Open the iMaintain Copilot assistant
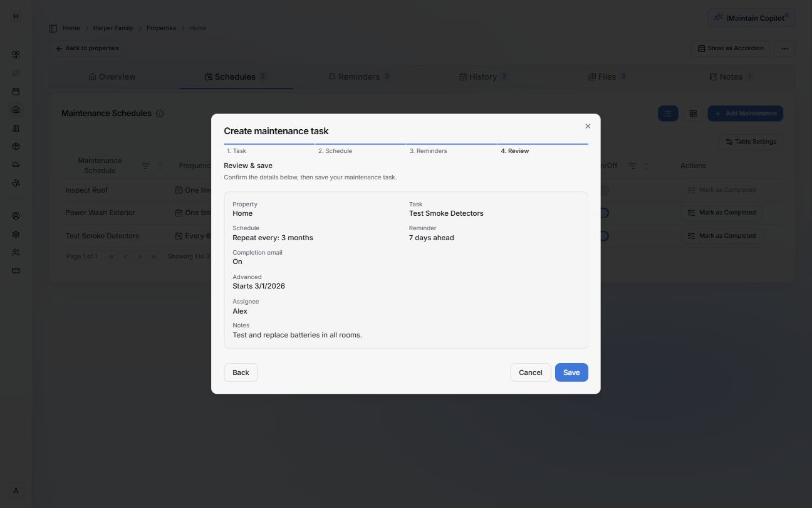The width and height of the screenshot is (812, 508). tap(751, 17)
